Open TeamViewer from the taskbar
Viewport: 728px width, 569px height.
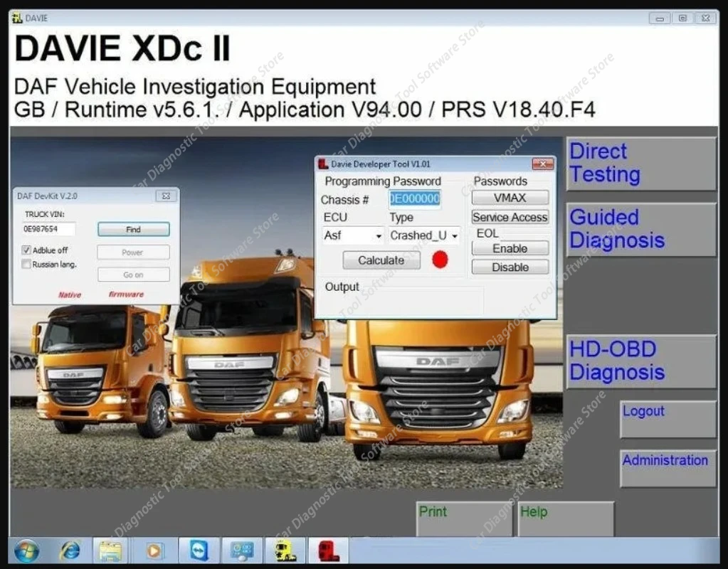(199, 551)
